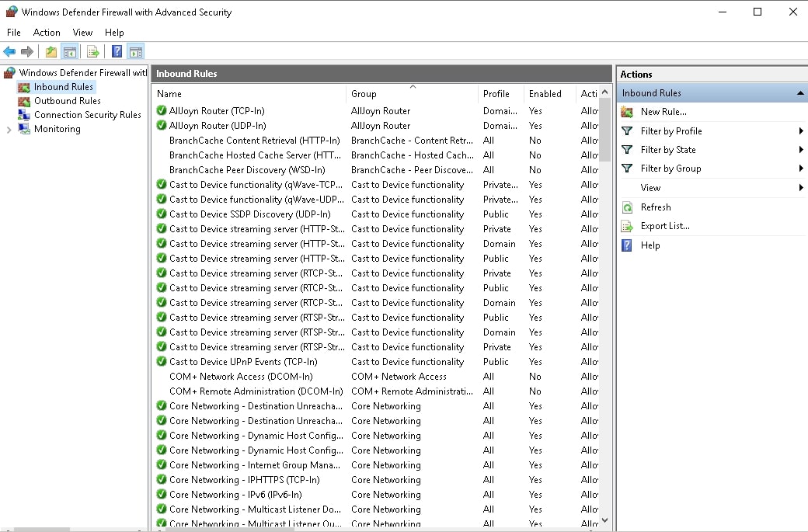Viewport: 808px width, 532px height.
Task: Click the blue Help toolbar icon
Action: 117,51
